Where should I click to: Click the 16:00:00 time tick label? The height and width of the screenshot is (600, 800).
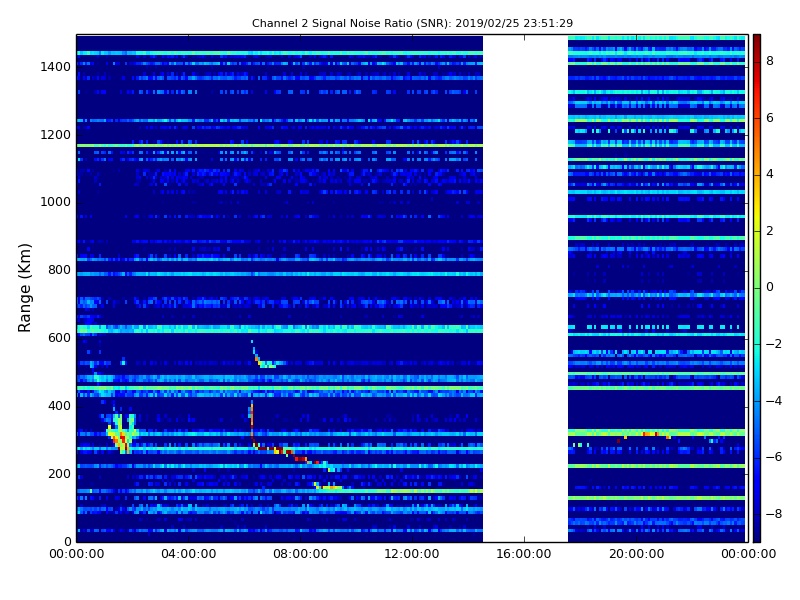524,554
